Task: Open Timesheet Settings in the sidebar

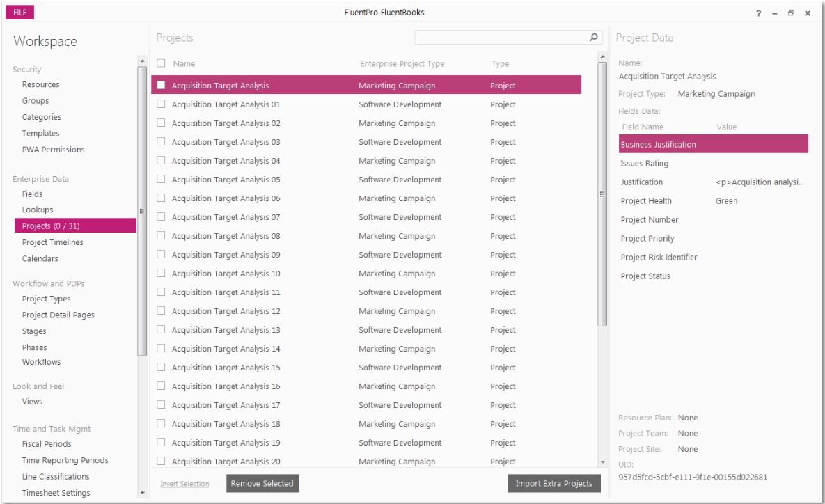Action: point(56,492)
